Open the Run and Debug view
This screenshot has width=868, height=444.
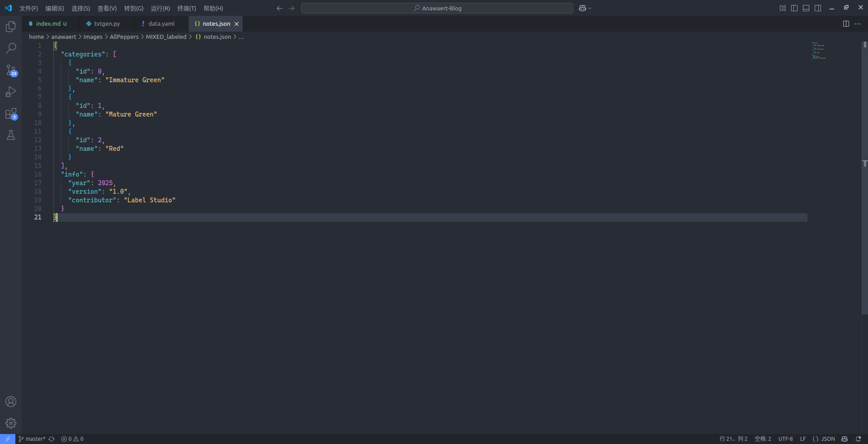click(11, 92)
